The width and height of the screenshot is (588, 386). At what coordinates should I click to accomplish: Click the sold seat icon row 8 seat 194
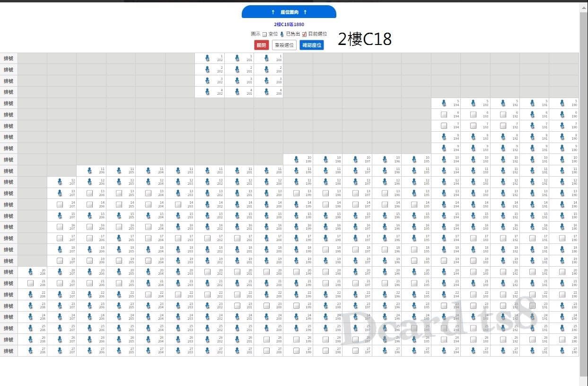point(444,137)
